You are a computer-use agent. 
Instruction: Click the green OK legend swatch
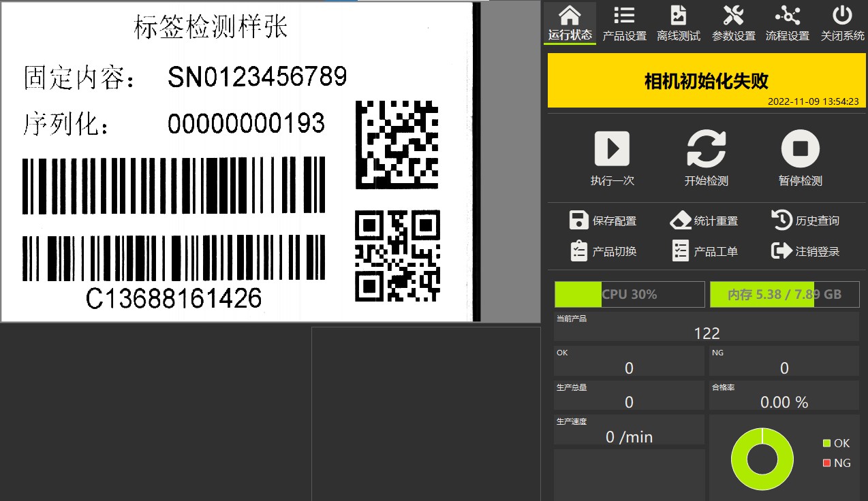tap(826, 443)
